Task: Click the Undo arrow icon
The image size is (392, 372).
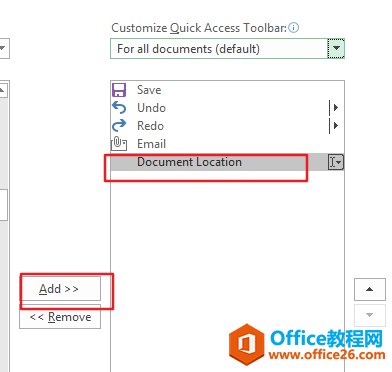Action: 119,108
